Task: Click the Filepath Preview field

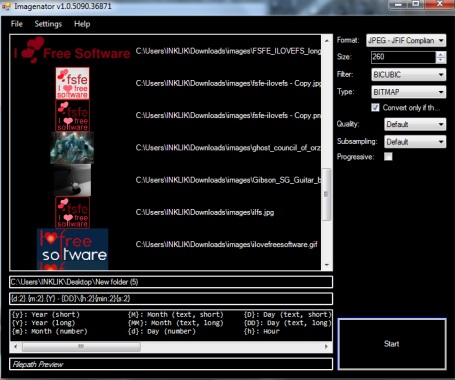Action: [171, 364]
